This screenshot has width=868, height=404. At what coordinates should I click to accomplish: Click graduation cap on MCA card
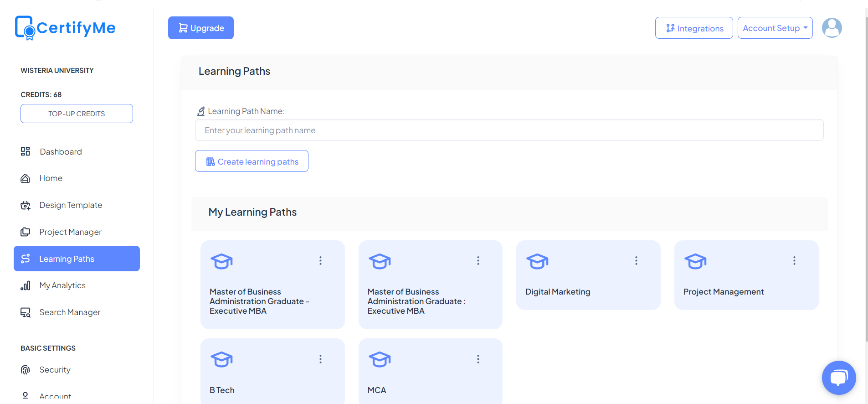coord(380,359)
